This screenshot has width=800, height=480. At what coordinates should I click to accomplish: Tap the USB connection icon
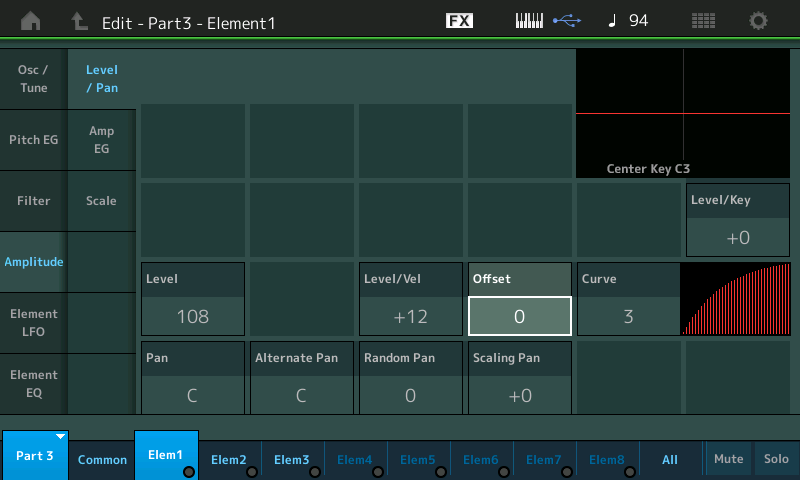[569, 21]
